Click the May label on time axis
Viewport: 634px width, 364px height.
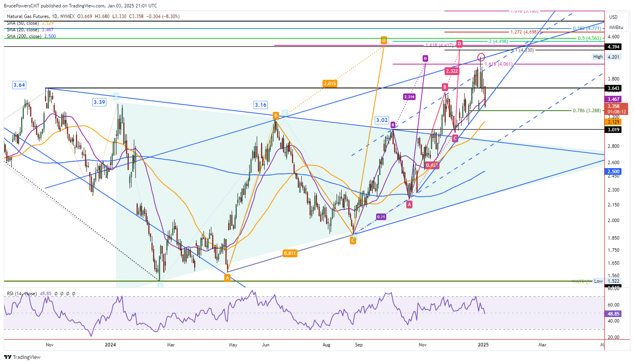click(233, 345)
